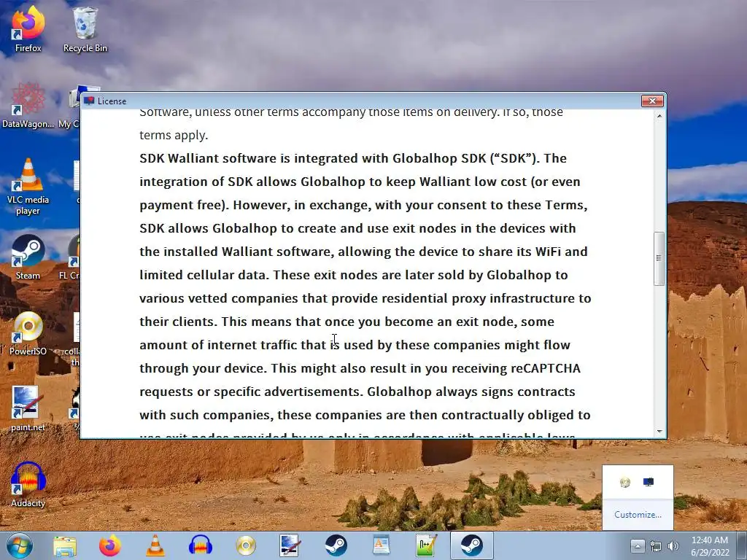
Task: Click the License scrollbar down arrow
Action: tap(659, 432)
